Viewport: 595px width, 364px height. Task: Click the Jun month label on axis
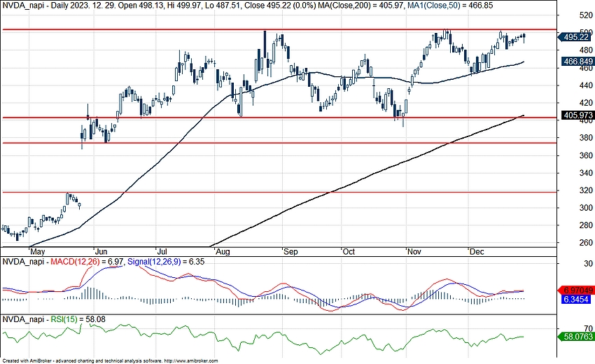(x=101, y=251)
